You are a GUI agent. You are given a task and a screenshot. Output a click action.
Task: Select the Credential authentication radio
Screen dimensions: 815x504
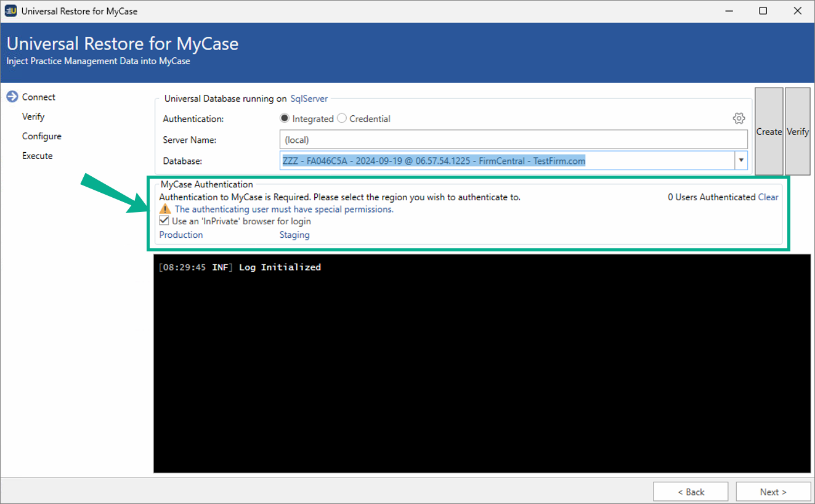click(x=342, y=118)
